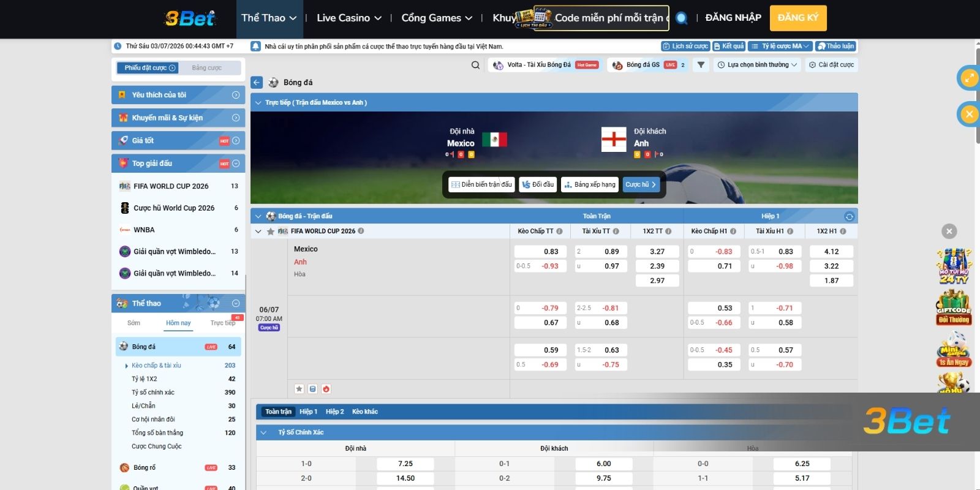Open the Giftcode Đổi Thưởng promo

coord(954,308)
